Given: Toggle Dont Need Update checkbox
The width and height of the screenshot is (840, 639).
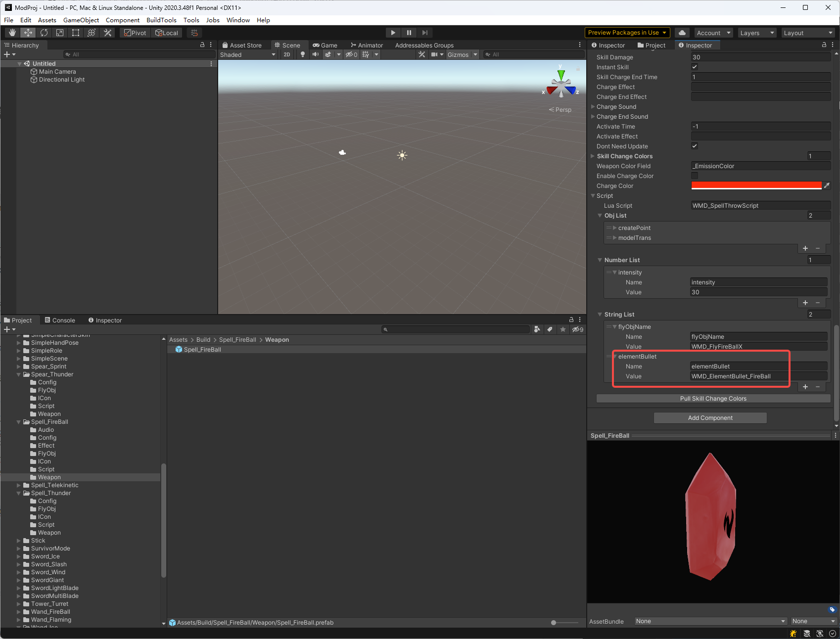Looking at the screenshot, I should coord(695,146).
